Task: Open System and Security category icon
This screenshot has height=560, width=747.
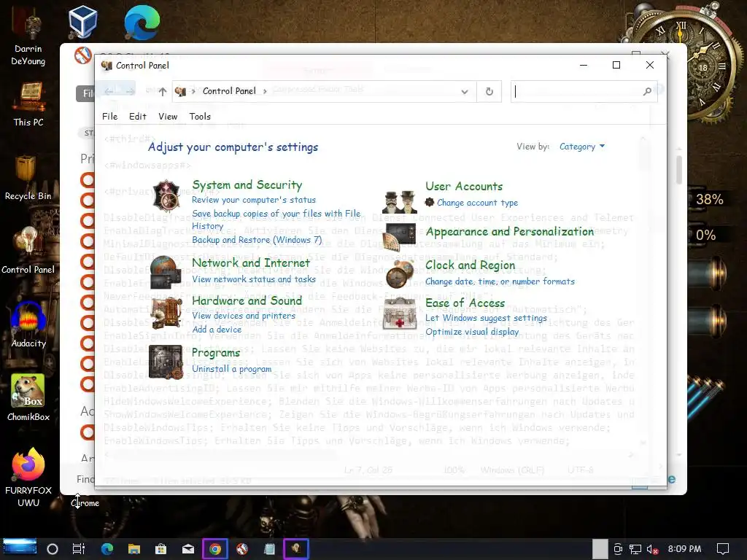Action: point(166,195)
